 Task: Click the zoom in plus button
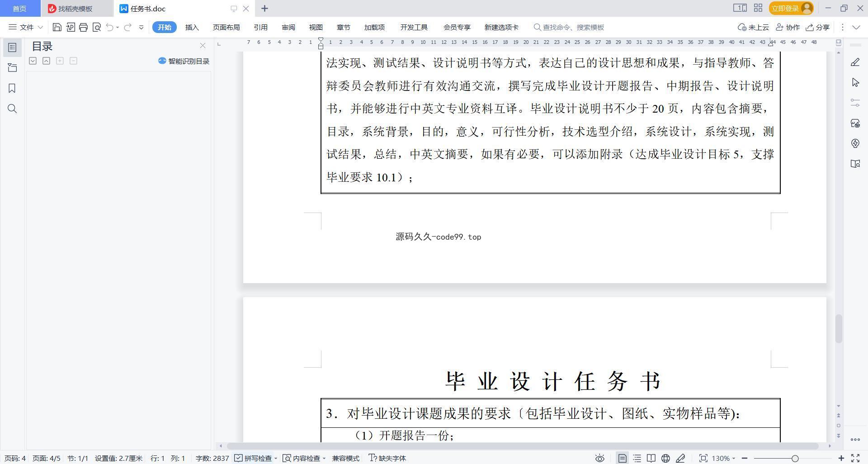[x=841, y=458]
